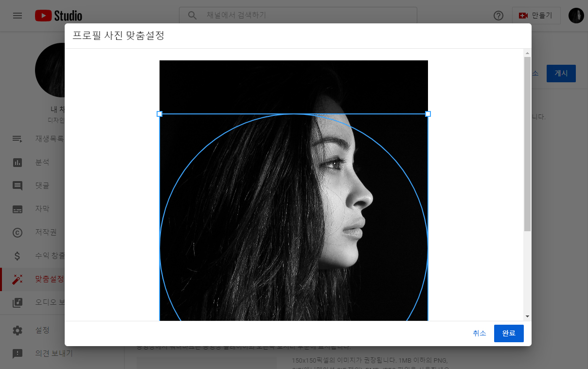Click the 게시 publish button

pyautogui.click(x=561, y=74)
